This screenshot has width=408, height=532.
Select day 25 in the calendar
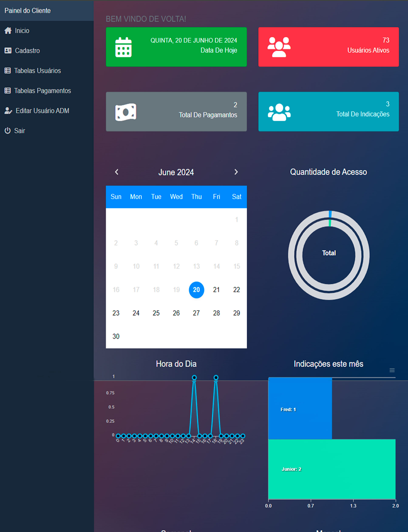(156, 313)
